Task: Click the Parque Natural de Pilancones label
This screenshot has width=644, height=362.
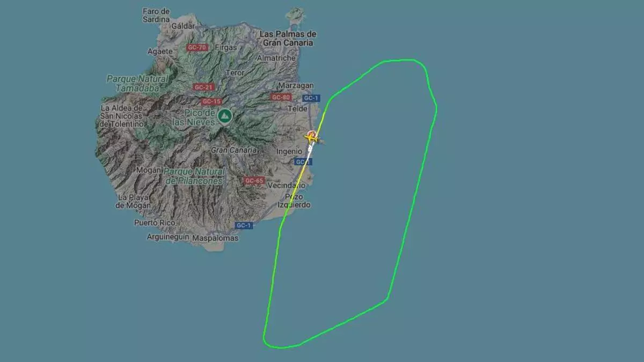Action: tap(193, 176)
